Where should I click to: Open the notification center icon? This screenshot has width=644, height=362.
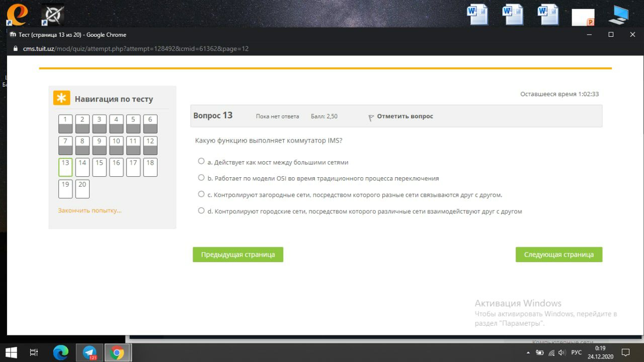click(x=626, y=352)
